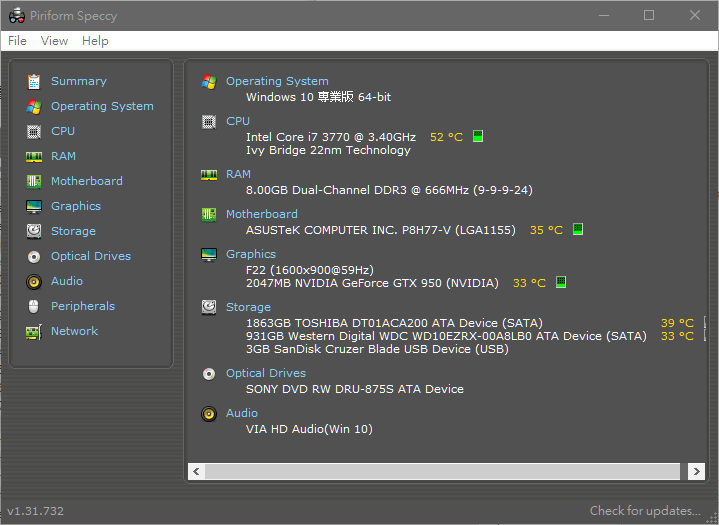This screenshot has height=525, width=719.
Task: Click the Storage heading link in summary
Action: point(249,307)
